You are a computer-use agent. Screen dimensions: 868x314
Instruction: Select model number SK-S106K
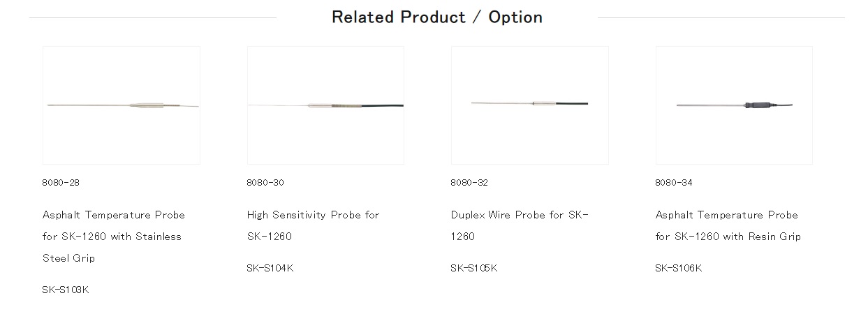[x=679, y=268]
